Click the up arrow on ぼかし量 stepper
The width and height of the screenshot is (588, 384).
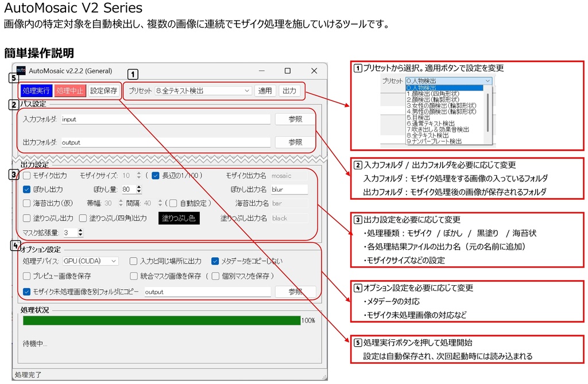tap(139, 186)
